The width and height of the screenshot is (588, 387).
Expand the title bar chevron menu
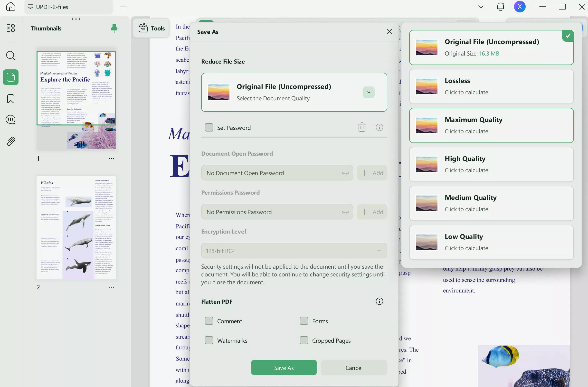pos(481,7)
